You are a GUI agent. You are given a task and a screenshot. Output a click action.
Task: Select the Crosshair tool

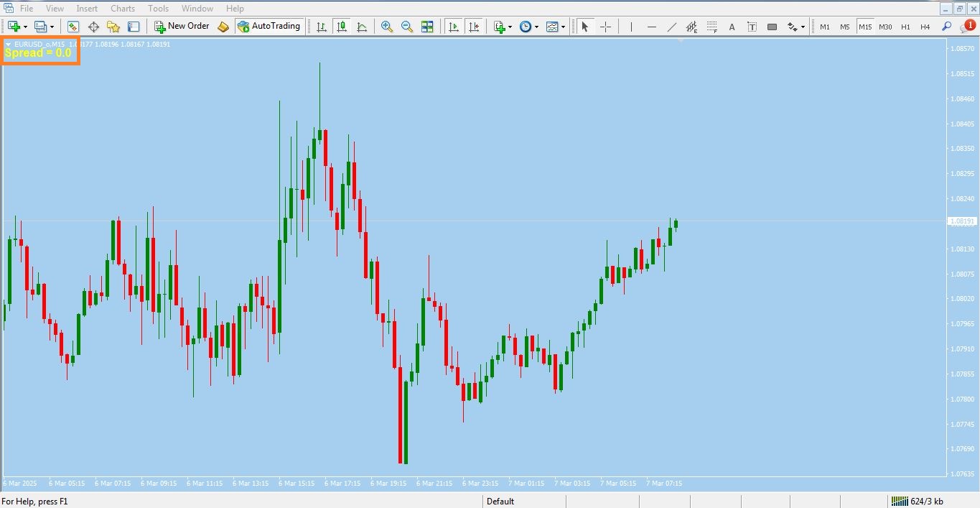[605, 27]
